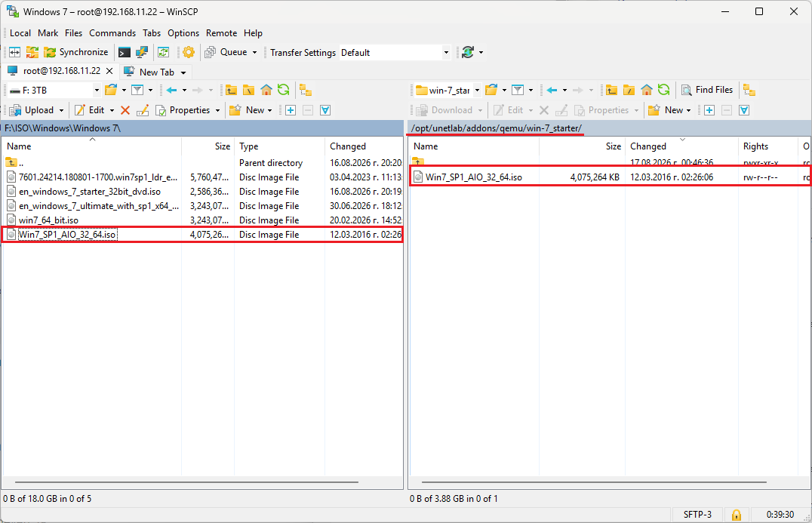Toggle the Synchronize Browsing icon

(32, 52)
